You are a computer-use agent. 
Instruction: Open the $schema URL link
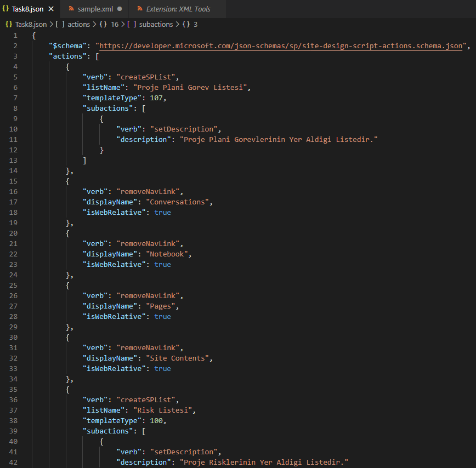pyautogui.click(x=281, y=46)
